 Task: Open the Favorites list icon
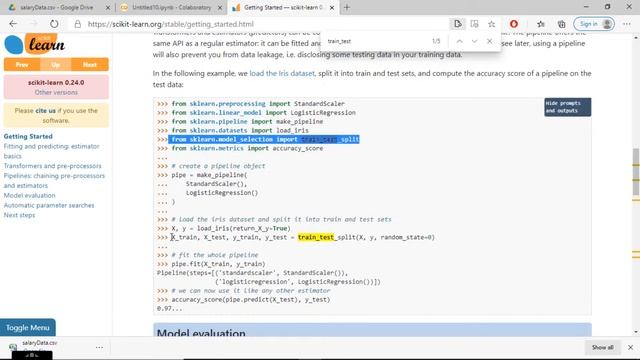point(541,24)
